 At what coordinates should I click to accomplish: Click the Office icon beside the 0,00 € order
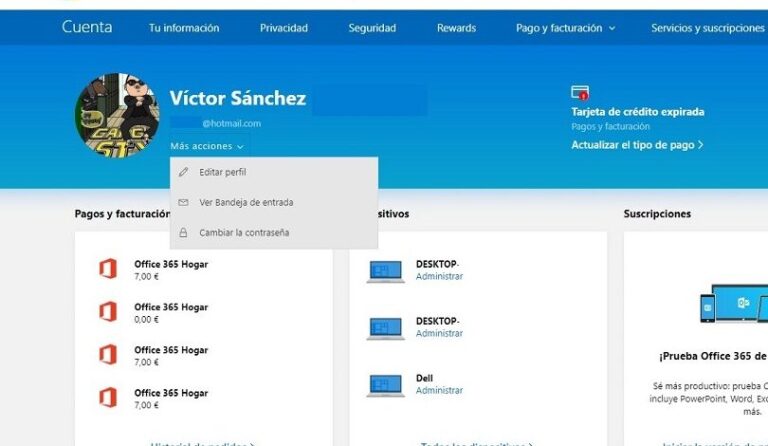pyautogui.click(x=108, y=312)
